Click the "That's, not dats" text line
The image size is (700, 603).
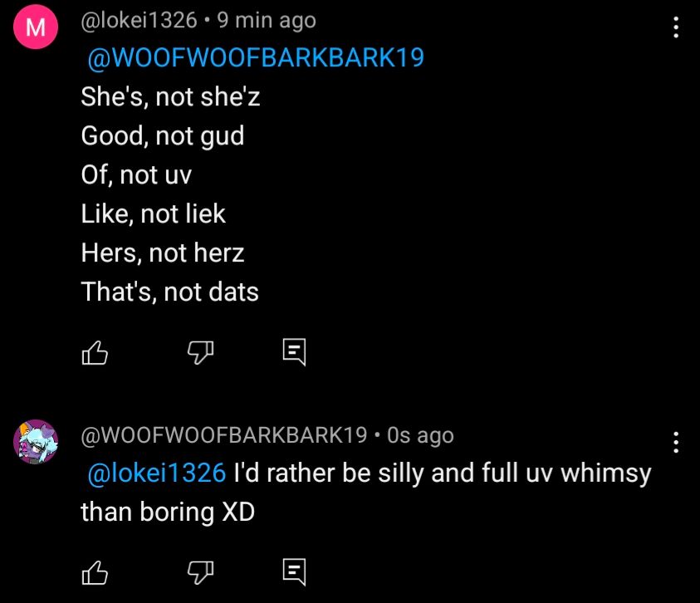pos(169,292)
